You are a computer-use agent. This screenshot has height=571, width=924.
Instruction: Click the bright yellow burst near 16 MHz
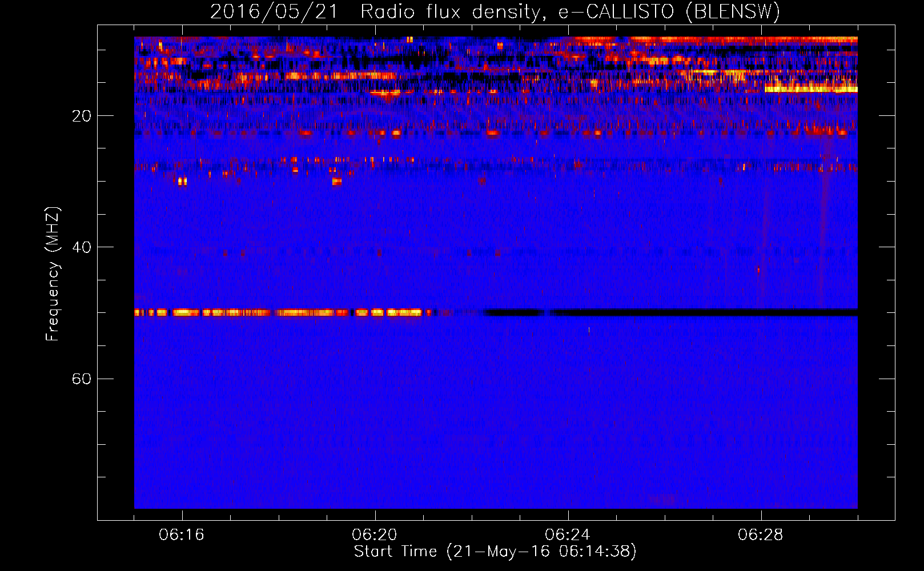[811, 88]
